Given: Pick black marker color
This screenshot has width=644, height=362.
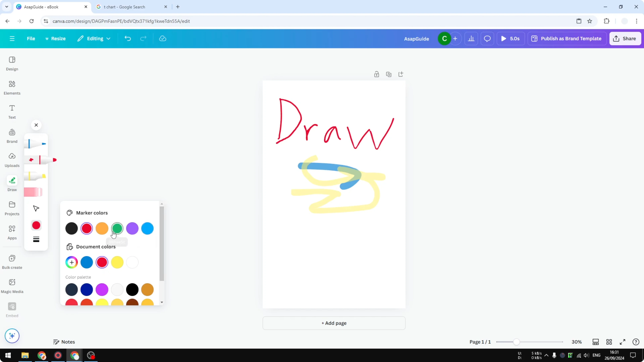Looking at the screenshot, I should pyautogui.click(x=72, y=228).
